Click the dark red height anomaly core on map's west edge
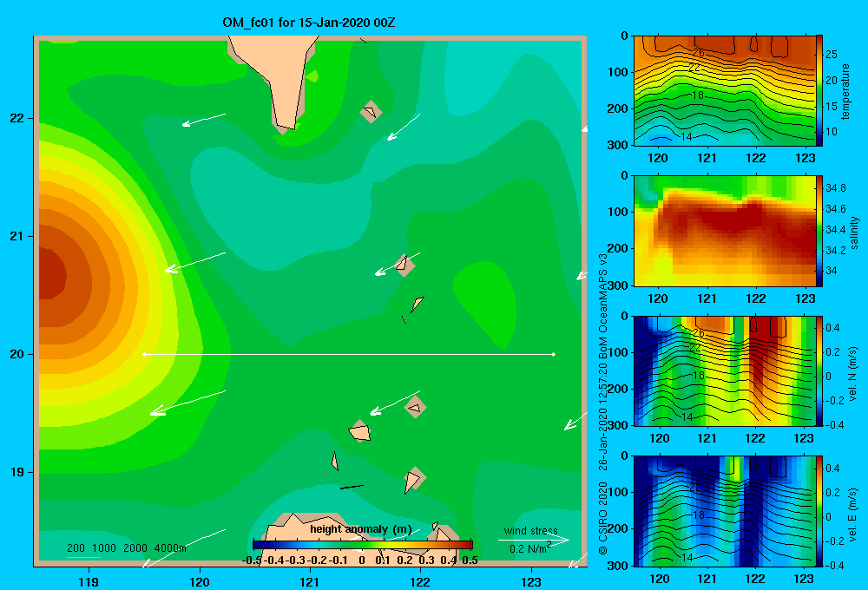The image size is (868, 590). [x=52, y=274]
